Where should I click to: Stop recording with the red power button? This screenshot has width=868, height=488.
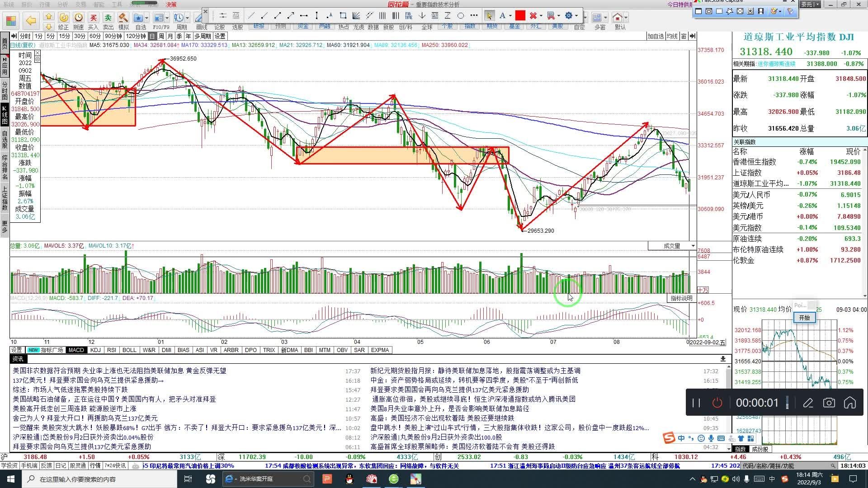(717, 403)
